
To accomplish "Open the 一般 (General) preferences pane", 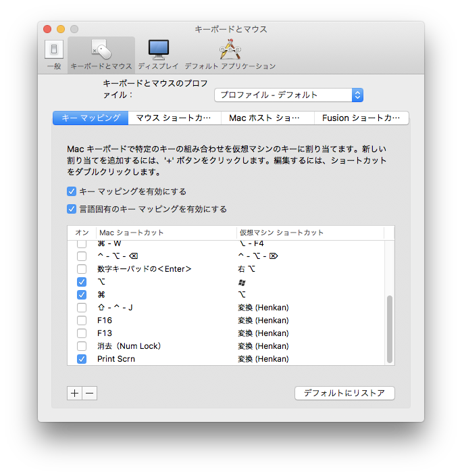I will pyautogui.click(x=54, y=55).
